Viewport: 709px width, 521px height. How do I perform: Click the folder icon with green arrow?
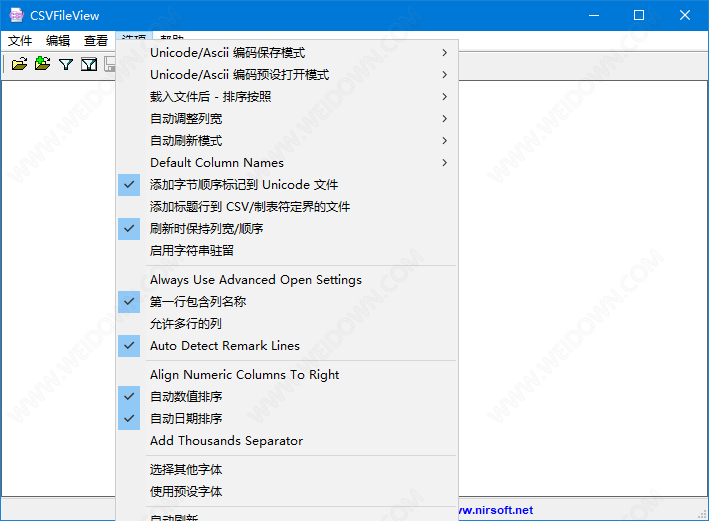[42, 64]
